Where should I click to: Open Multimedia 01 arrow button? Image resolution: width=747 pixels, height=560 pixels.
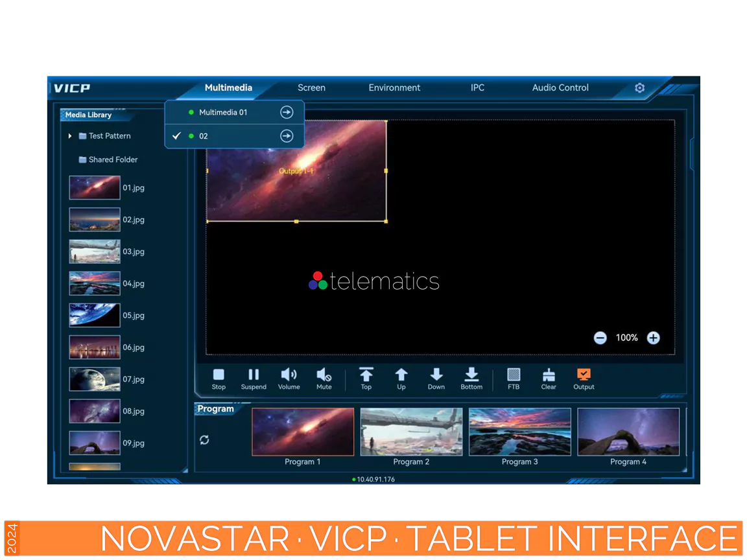coord(287,112)
